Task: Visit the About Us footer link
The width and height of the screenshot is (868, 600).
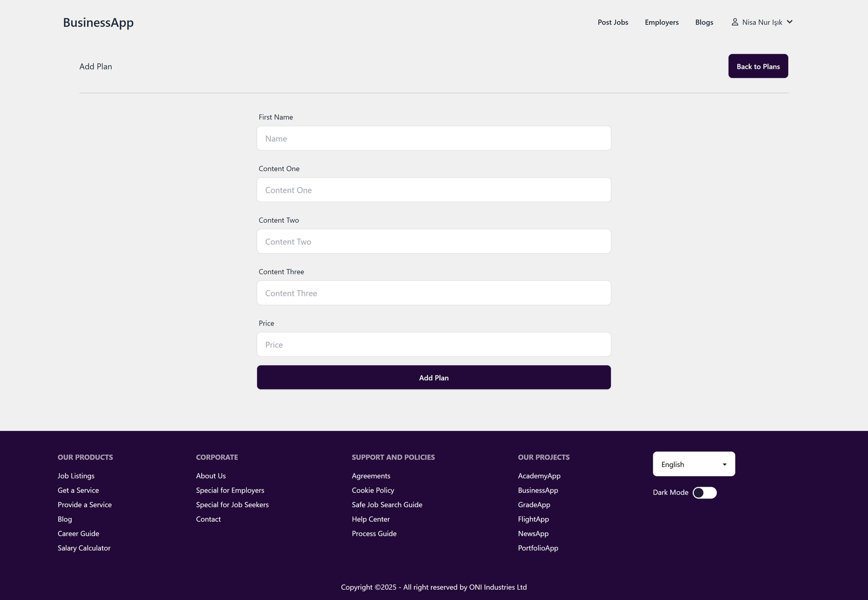Action: [x=210, y=476]
